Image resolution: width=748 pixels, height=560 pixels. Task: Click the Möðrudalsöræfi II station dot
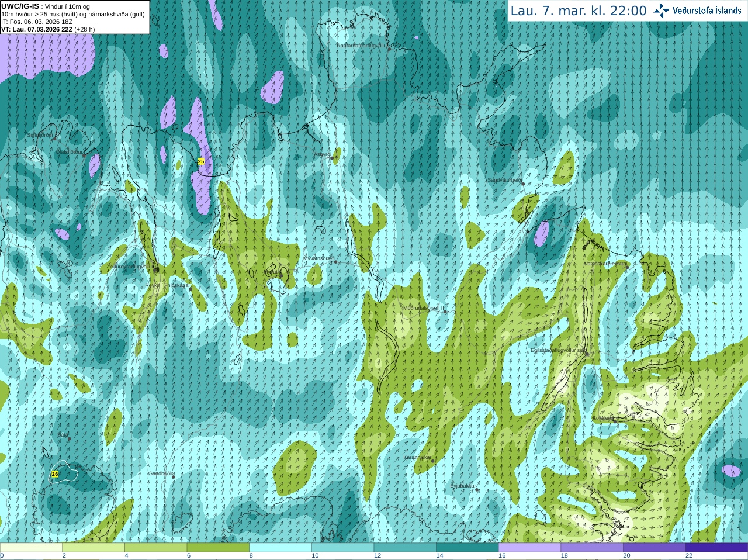click(445, 312)
